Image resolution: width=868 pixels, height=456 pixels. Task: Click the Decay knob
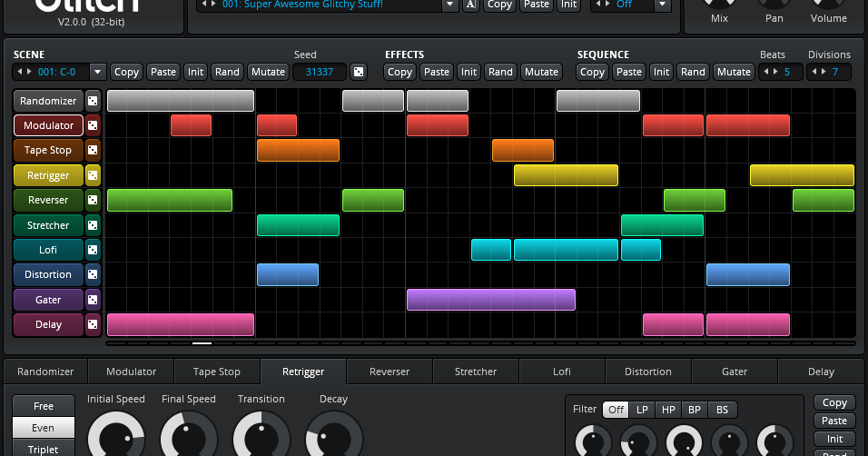click(x=334, y=438)
